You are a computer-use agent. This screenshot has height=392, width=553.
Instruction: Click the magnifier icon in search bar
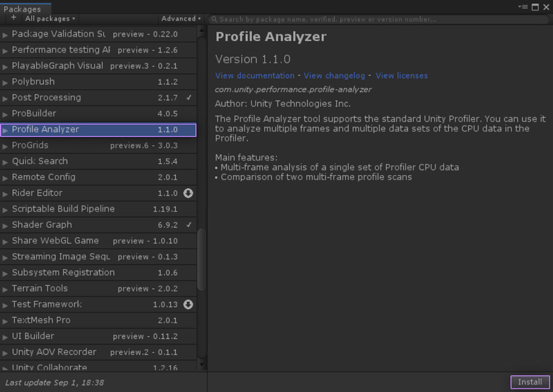(214, 19)
